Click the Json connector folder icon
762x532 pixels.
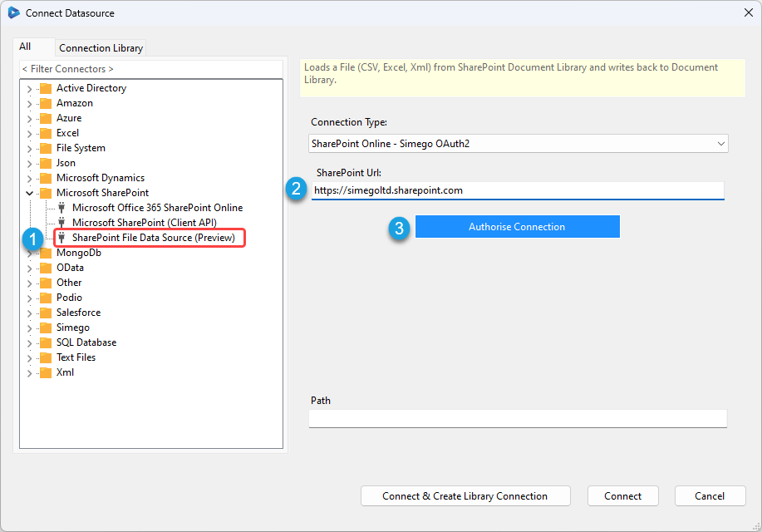point(44,162)
